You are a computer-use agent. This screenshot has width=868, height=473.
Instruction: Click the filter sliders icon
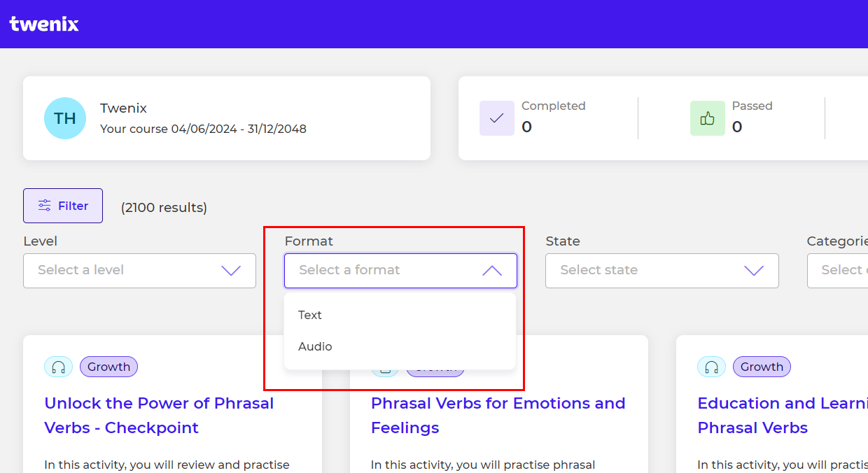coord(45,206)
